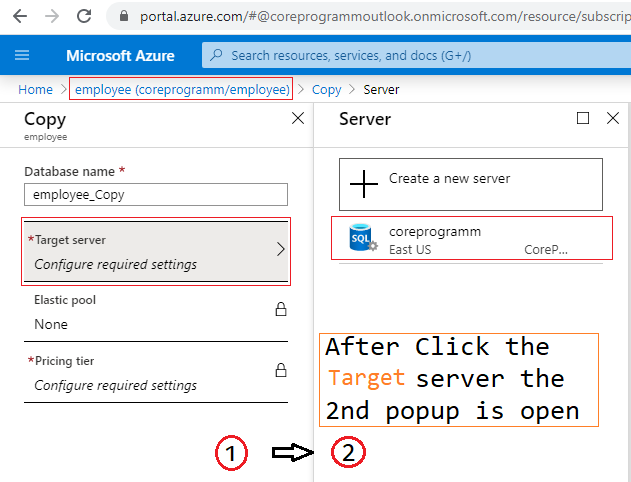This screenshot has width=631, height=482.
Task: Select the coreprogramm server in East US
Action: [472, 238]
